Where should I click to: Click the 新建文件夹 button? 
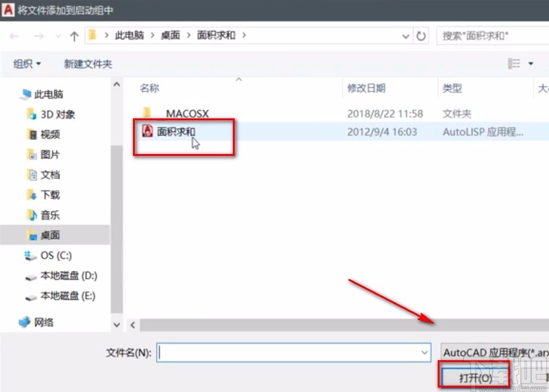point(87,64)
